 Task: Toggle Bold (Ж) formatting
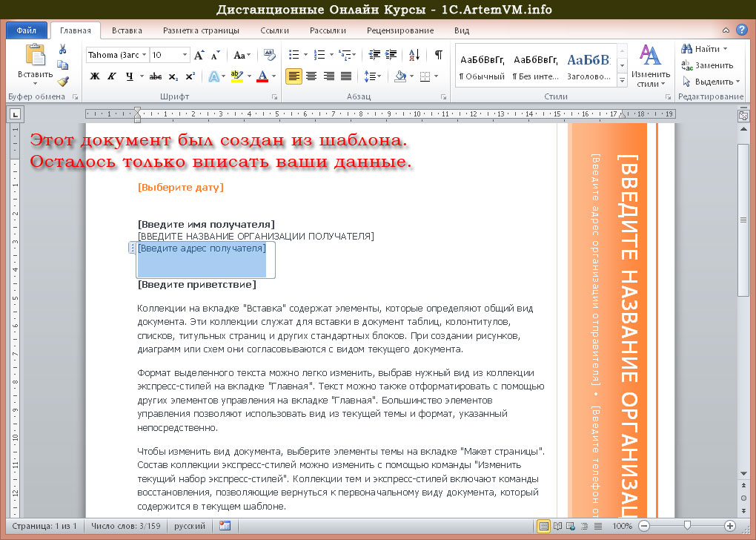[95, 76]
